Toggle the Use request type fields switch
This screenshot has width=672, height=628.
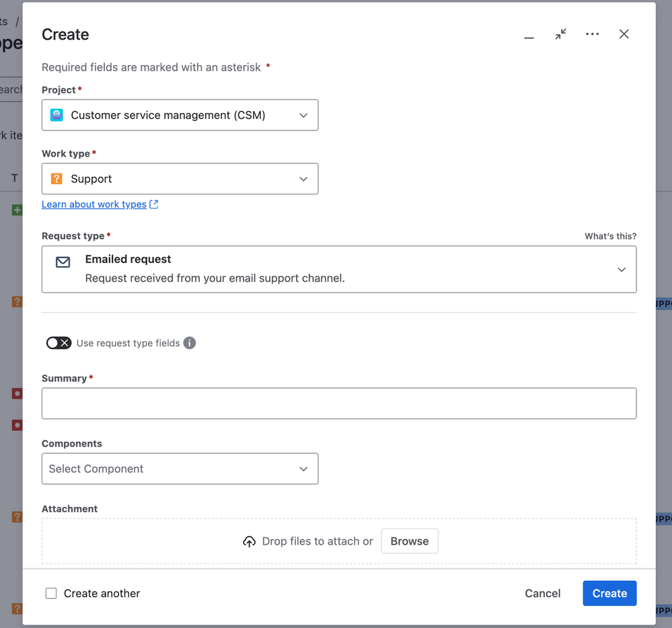[x=59, y=343]
